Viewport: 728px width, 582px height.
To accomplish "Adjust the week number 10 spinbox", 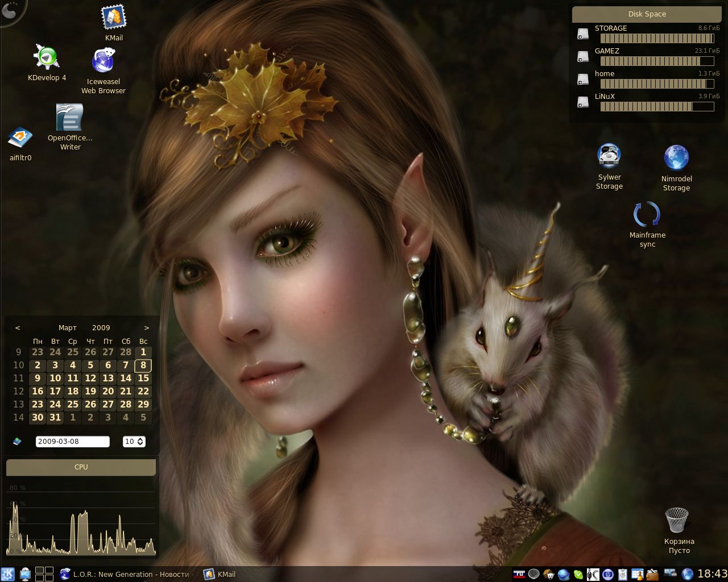I will (134, 442).
